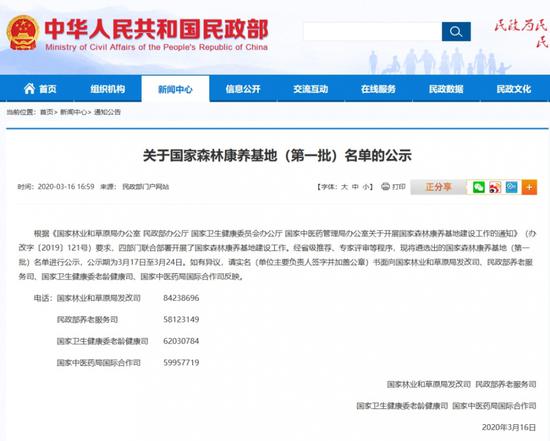550x441 pixels.
Task: Click 国家林业和草原局发改司 in the phone list
Action: click(x=99, y=298)
